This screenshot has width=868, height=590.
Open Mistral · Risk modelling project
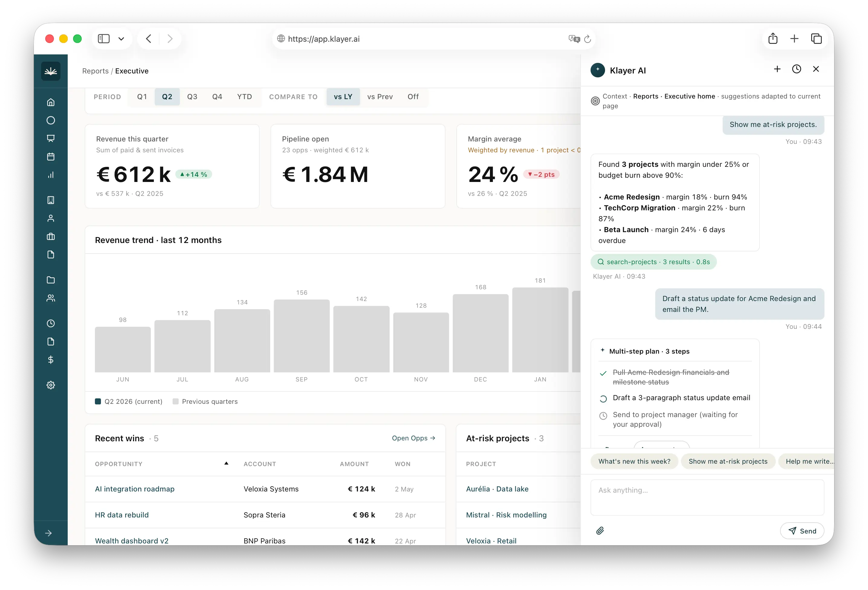pos(506,515)
